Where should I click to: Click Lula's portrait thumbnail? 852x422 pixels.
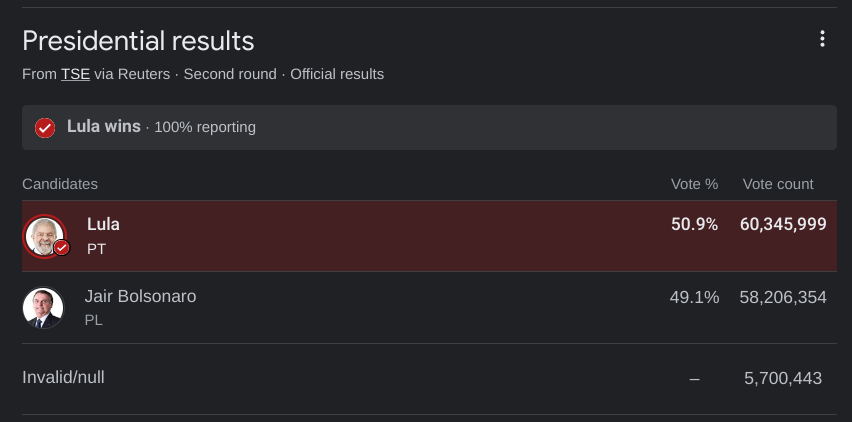click(x=43, y=236)
